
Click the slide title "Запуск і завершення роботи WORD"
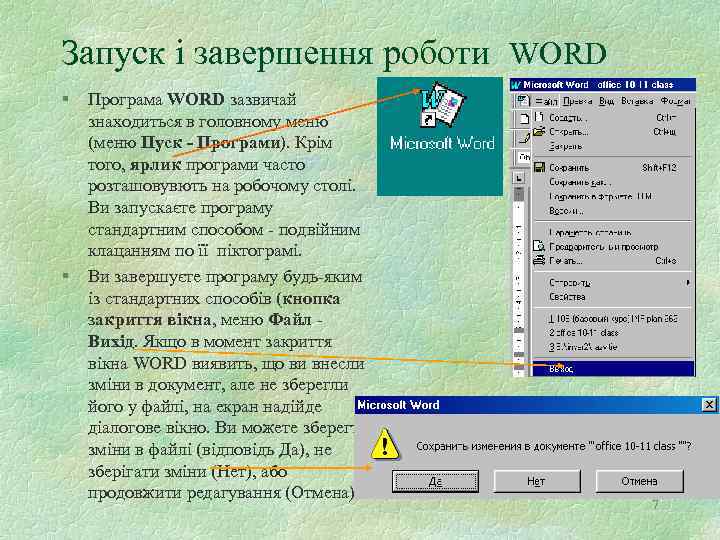click(334, 54)
